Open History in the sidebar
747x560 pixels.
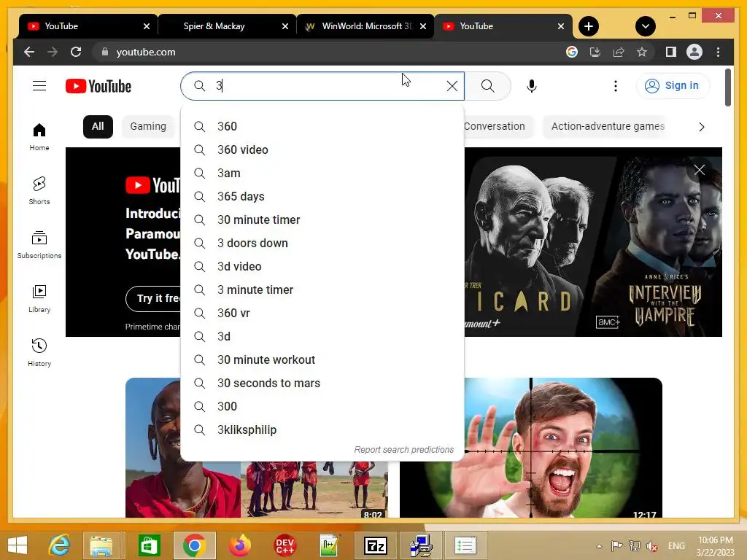point(39,352)
